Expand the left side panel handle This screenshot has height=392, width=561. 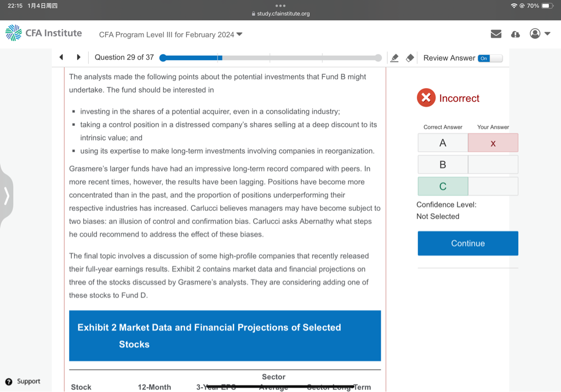[7, 195]
